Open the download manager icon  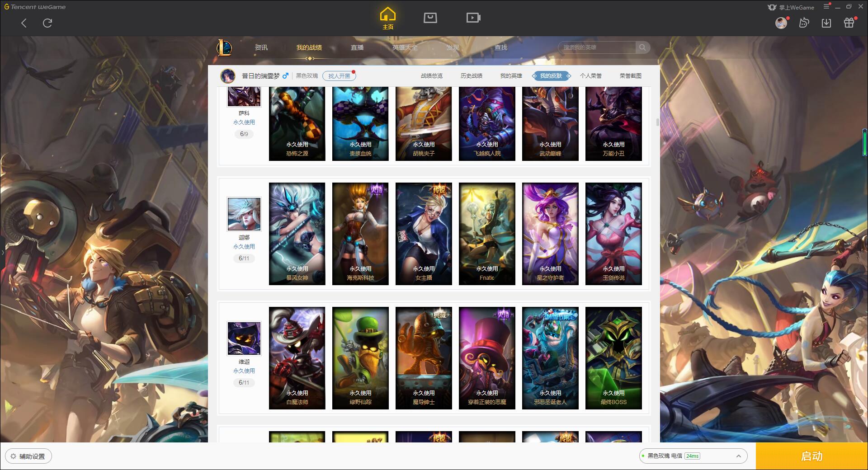826,23
